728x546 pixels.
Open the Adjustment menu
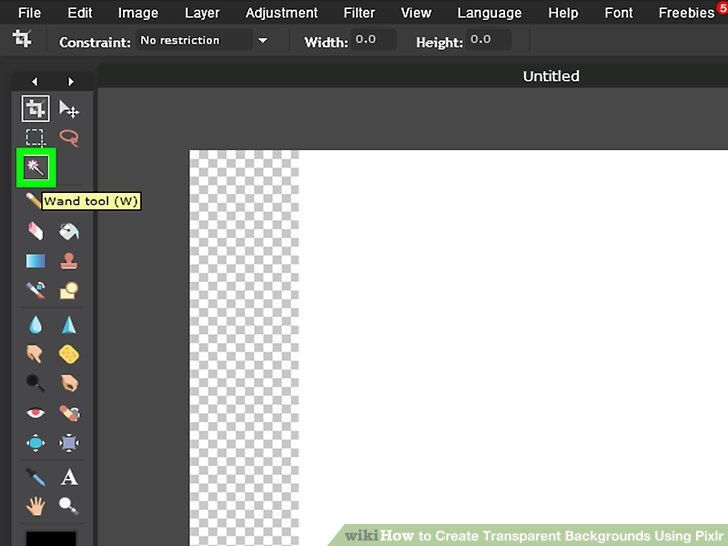282,13
